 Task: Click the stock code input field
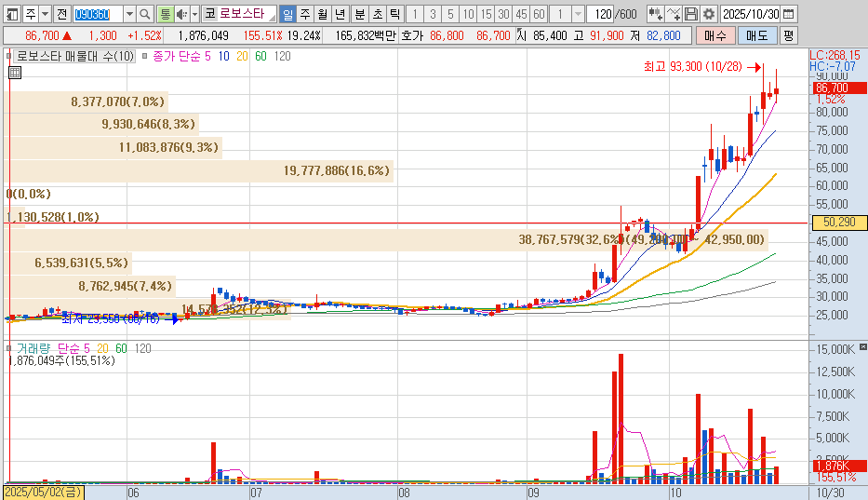point(97,14)
